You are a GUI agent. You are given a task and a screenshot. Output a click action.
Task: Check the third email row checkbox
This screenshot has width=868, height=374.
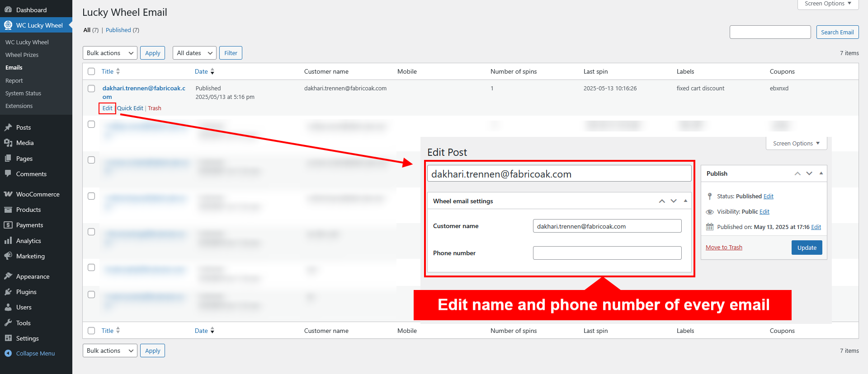(x=91, y=160)
